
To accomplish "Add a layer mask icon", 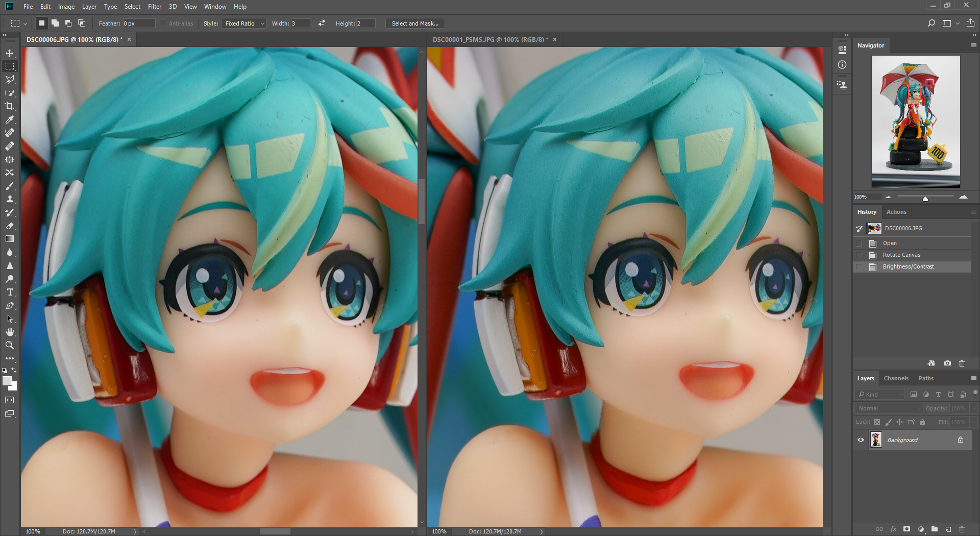I will [x=906, y=529].
